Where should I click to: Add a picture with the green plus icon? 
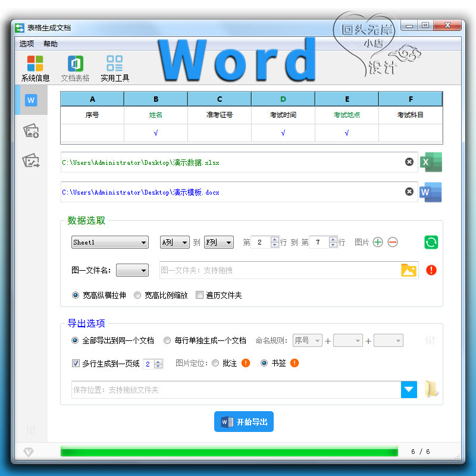coord(378,242)
